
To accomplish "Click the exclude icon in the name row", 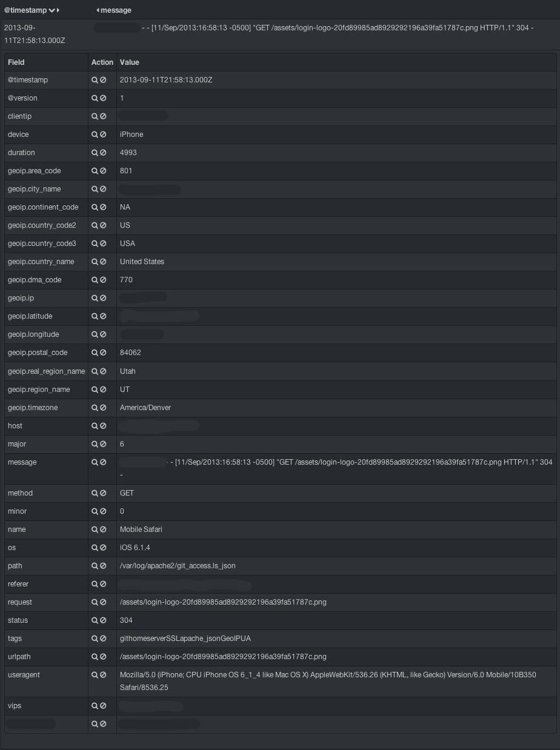I will point(103,529).
